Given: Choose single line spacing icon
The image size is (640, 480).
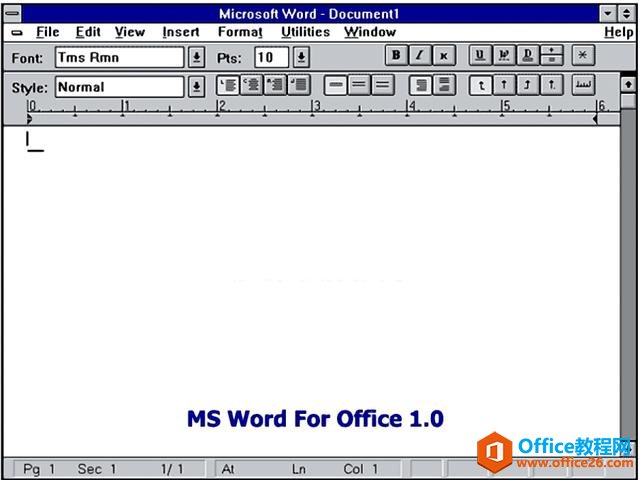Looking at the screenshot, I should [x=335, y=85].
